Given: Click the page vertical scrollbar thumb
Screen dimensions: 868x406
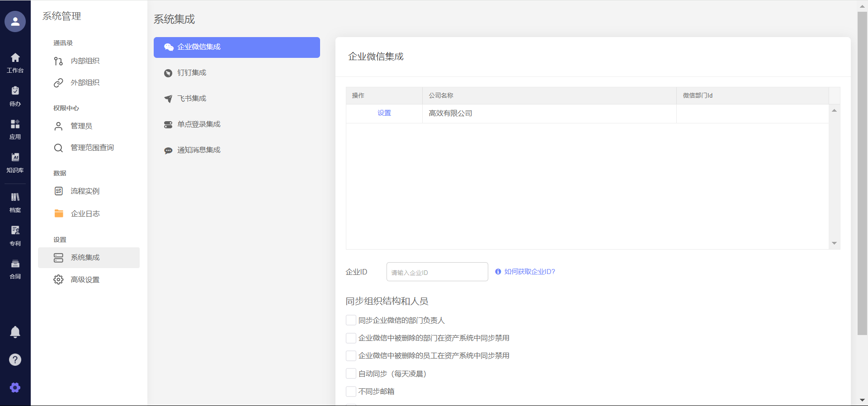Looking at the screenshot, I should (862, 172).
